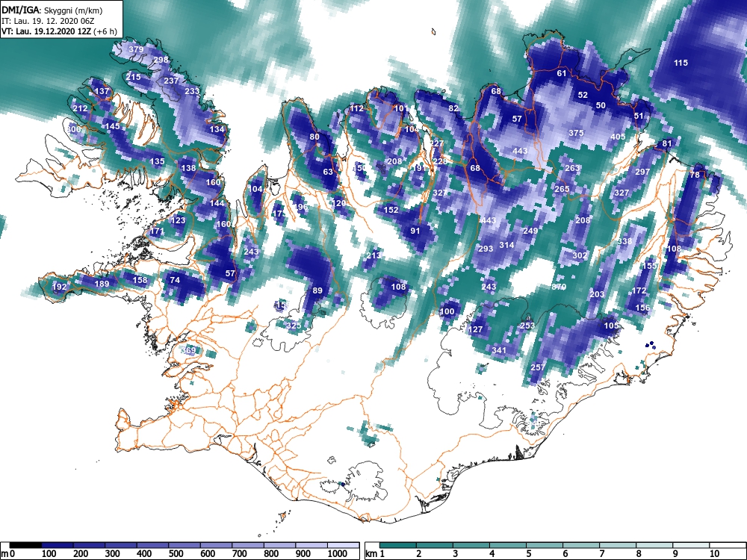The width and height of the screenshot is (747, 560).
Task: Click the visibility value 152
Action: [391, 210]
